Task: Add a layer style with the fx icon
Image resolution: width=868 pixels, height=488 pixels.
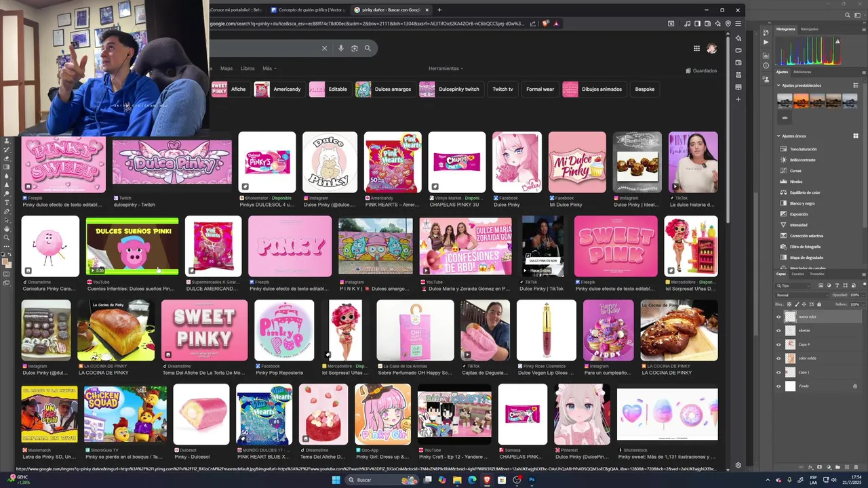Action: coord(811,467)
